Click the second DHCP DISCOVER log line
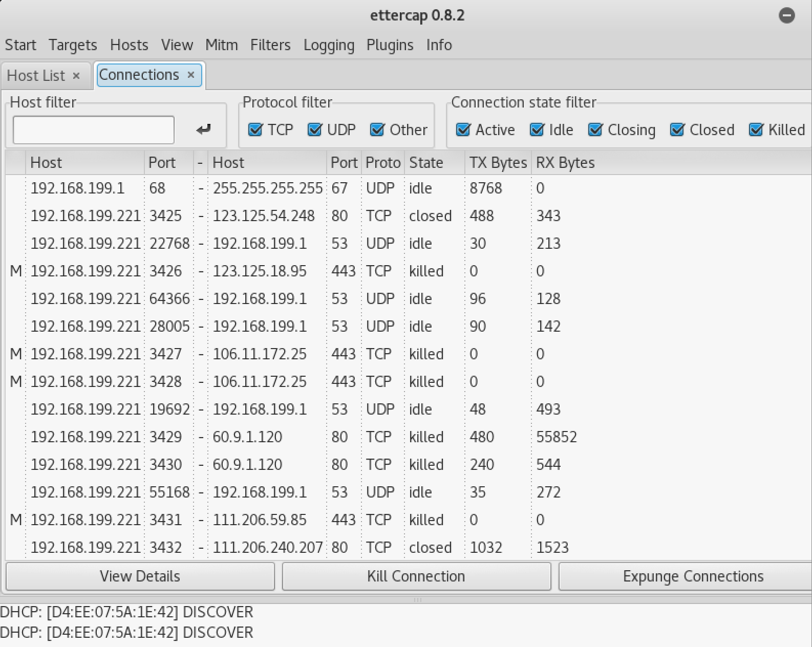This screenshot has height=647, width=812. (127, 633)
